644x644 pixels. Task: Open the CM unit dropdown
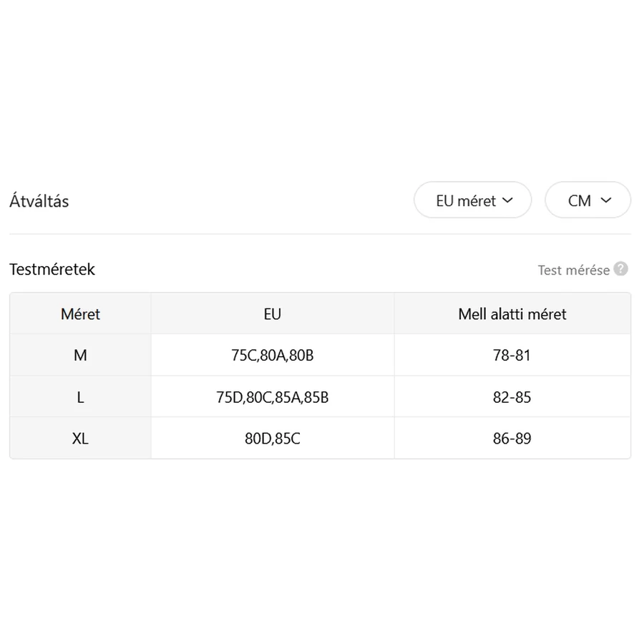tap(587, 200)
